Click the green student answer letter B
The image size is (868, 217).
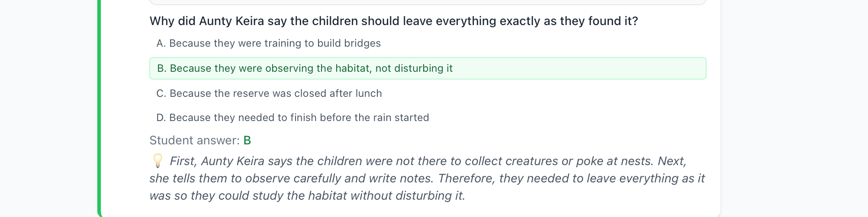pyautogui.click(x=247, y=140)
